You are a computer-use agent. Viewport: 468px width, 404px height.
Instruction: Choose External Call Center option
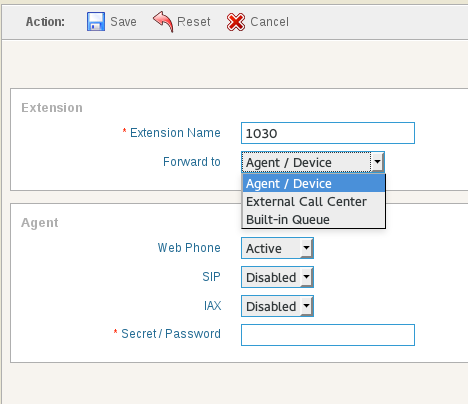[314, 202]
